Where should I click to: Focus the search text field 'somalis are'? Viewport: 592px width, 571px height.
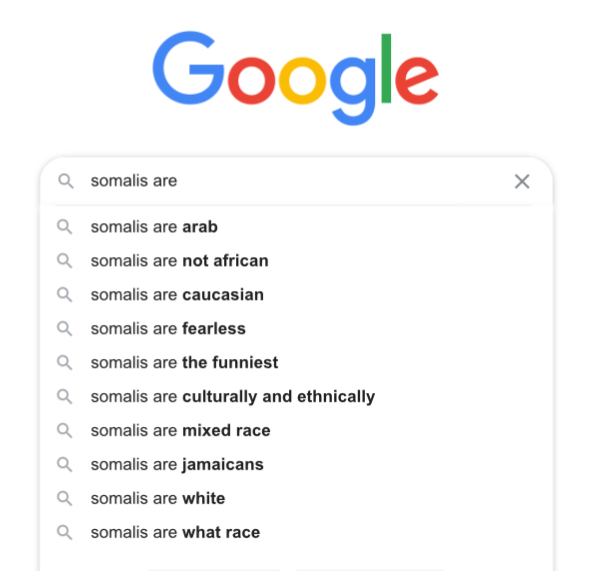294,181
